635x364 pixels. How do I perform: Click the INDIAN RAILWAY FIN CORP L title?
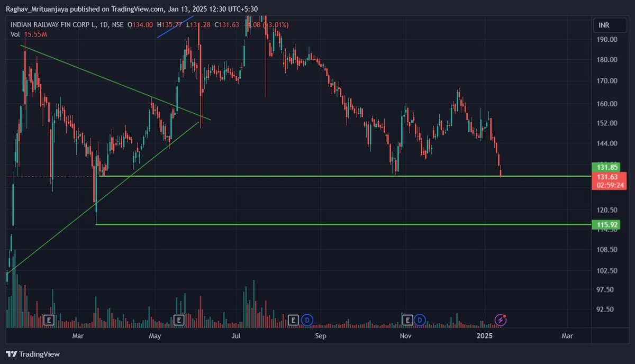point(53,25)
